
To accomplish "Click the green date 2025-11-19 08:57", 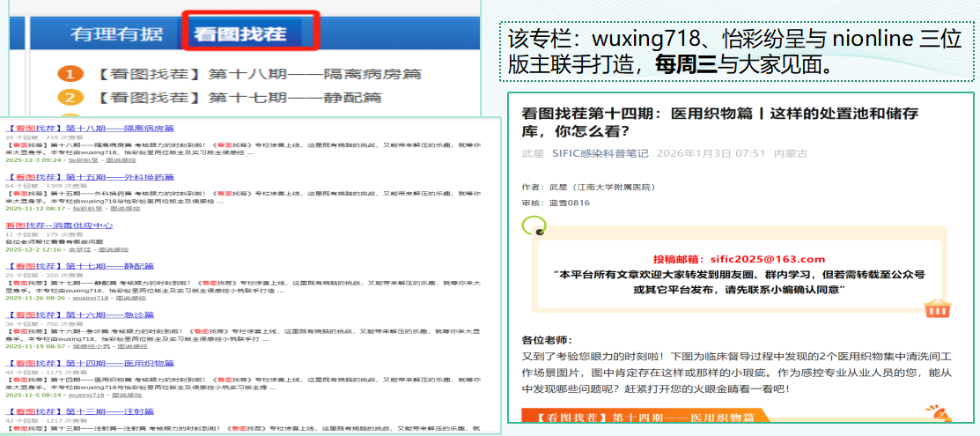I will coord(35,346).
